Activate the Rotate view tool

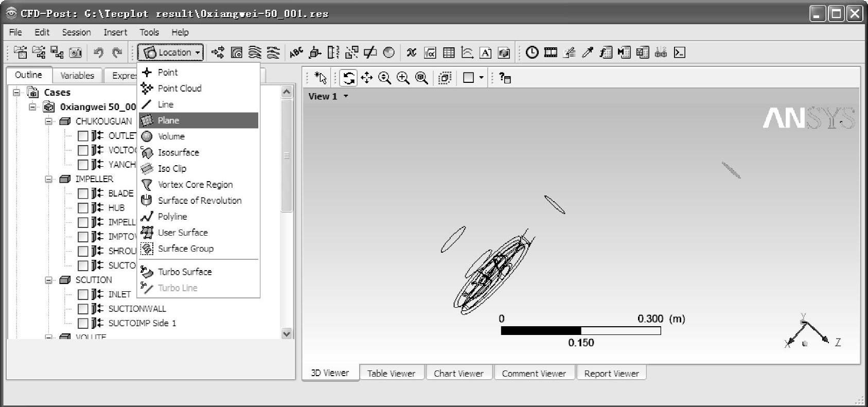(x=349, y=78)
